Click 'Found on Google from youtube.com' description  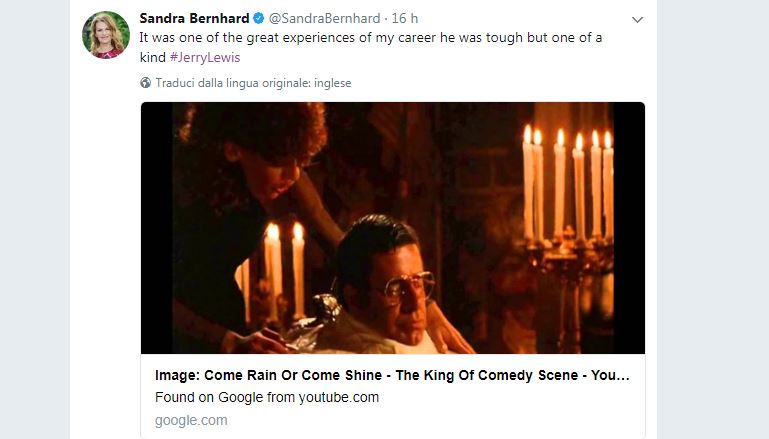point(267,397)
